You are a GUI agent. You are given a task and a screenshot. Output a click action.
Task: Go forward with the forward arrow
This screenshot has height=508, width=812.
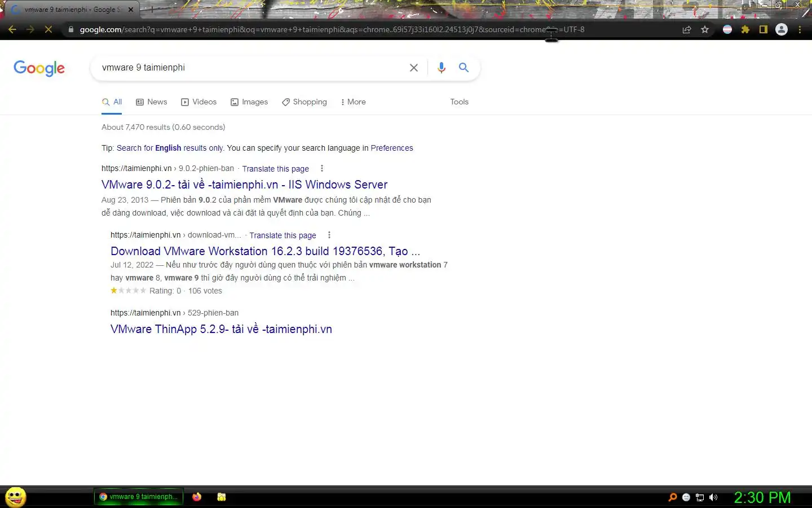point(30,29)
